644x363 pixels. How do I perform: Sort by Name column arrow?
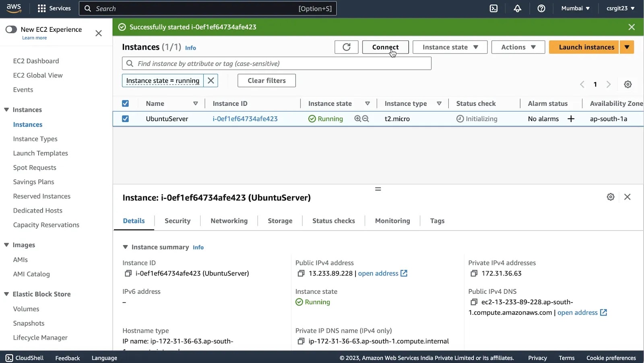coord(196,103)
